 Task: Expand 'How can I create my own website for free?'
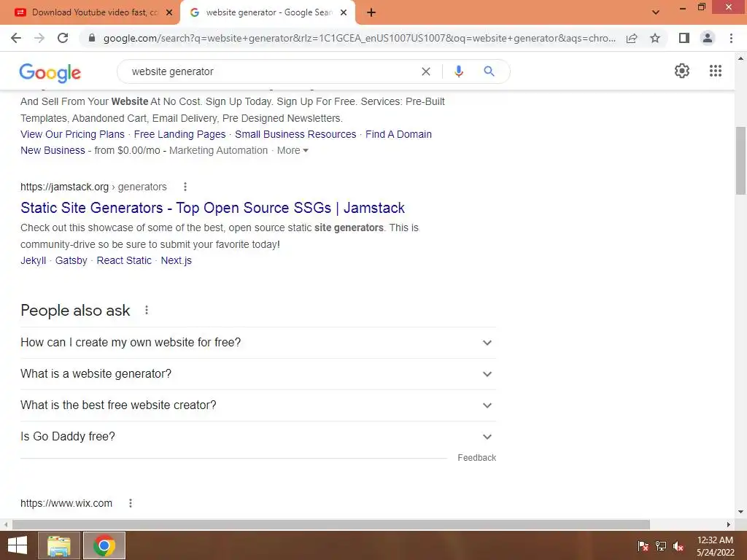[258, 343]
